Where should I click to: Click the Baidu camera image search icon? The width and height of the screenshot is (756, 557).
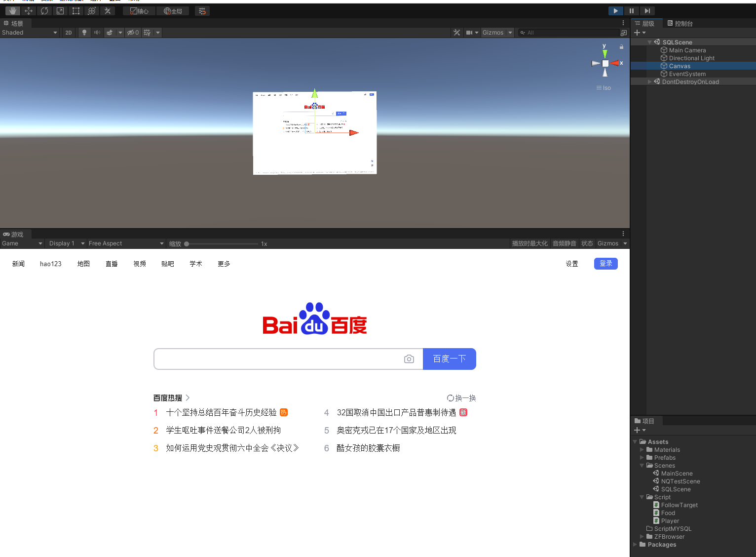point(409,359)
